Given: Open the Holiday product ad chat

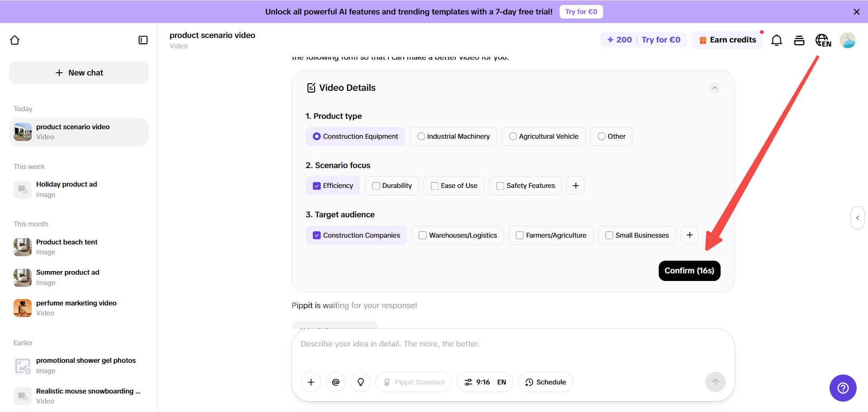Looking at the screenshot, I should (66, 189).
